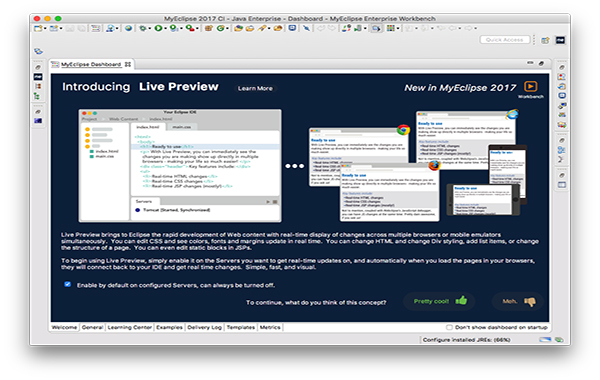The image size is (600, 380).
Task: Click the green circular C class icon
Action: tap(220, 28)
